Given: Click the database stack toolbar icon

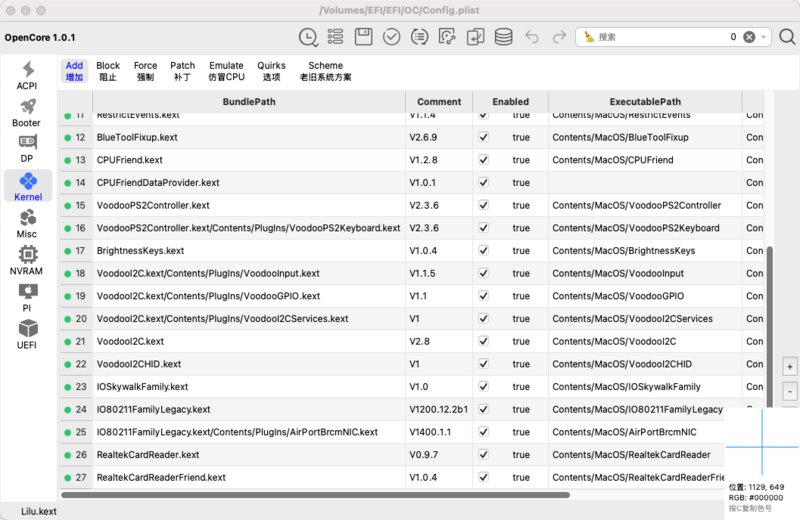Looking at the screenshot, I should click(504, 37).
